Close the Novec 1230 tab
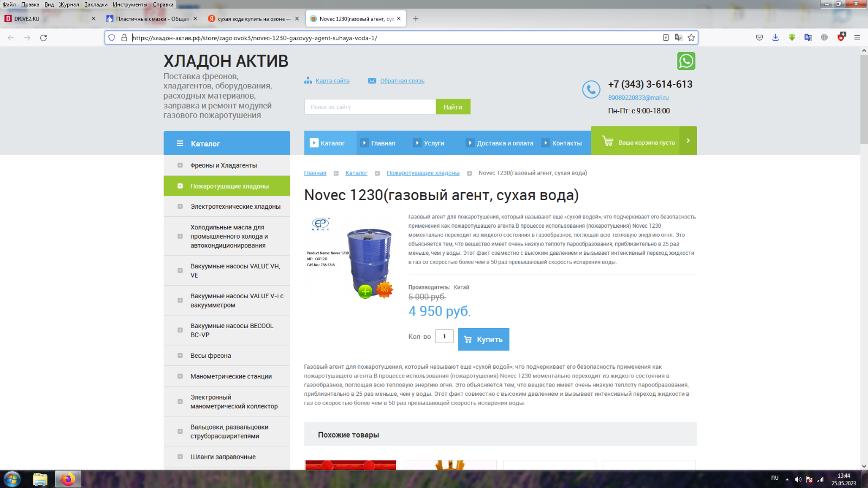The height and width of the screenshot is (488, 868). pyautogui.click(x=399, y=18)
